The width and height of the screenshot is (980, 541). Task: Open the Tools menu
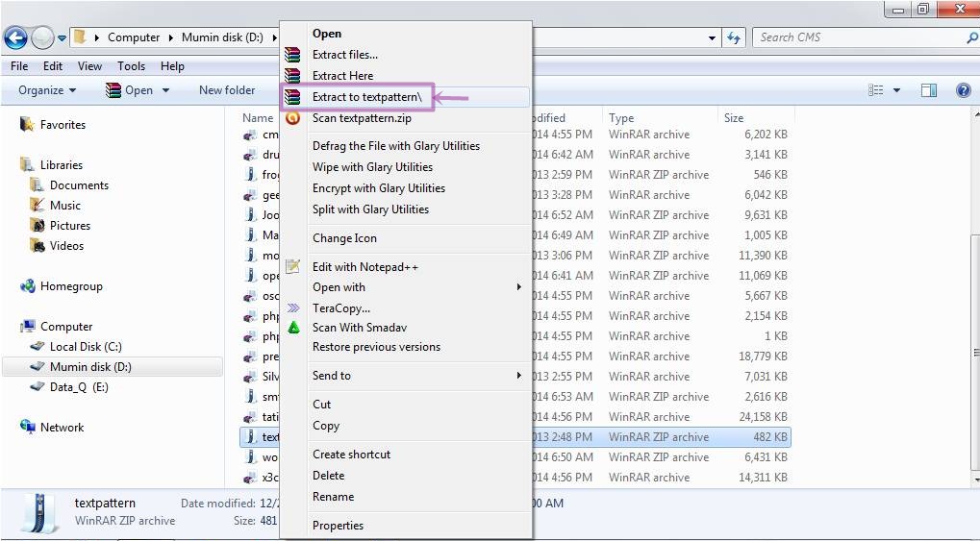point(131,66)
